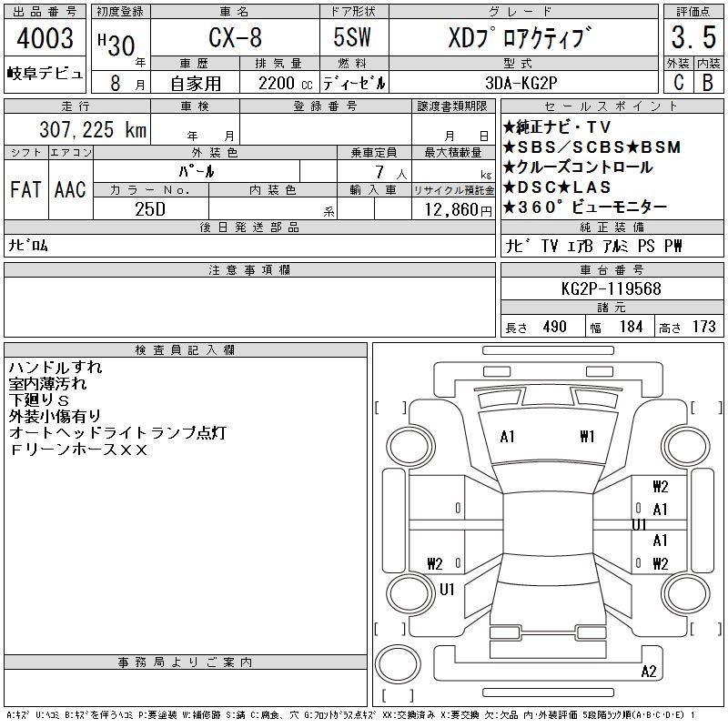Select the inspector note ハンドルすれ
Image resolution: width=728 pixels, height=728 pixels.
tap(56, 368)
